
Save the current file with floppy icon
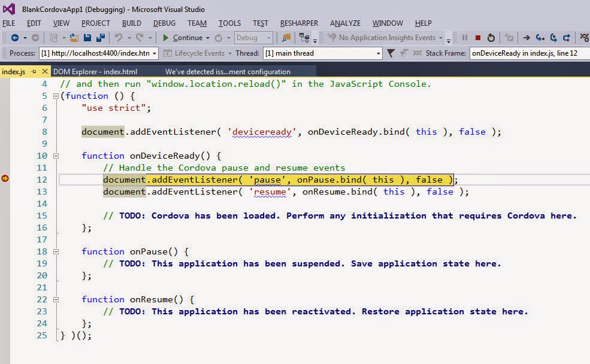pyautogui.click(x=87, y=38)
